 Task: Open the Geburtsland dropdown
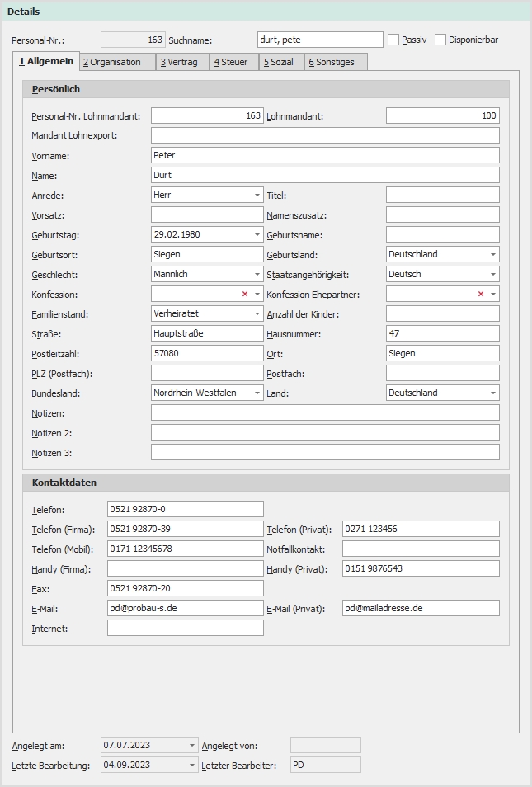pos(493,254)
